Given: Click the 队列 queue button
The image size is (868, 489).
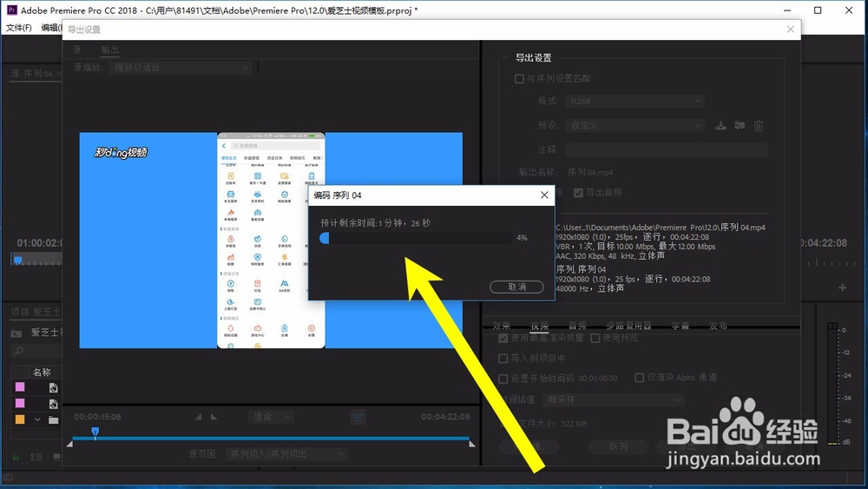Looking at the screenshot, I should pyautogui.click(x=618, y=446).
